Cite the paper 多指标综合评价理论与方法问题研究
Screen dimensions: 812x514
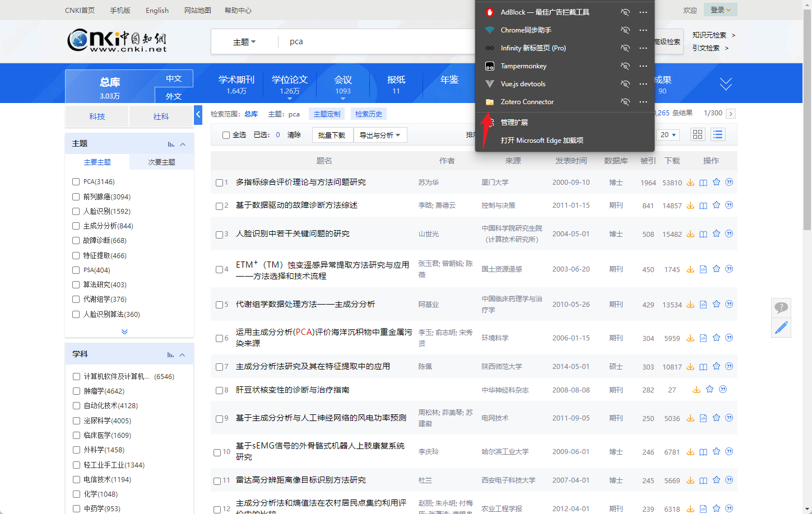(729, 182)
